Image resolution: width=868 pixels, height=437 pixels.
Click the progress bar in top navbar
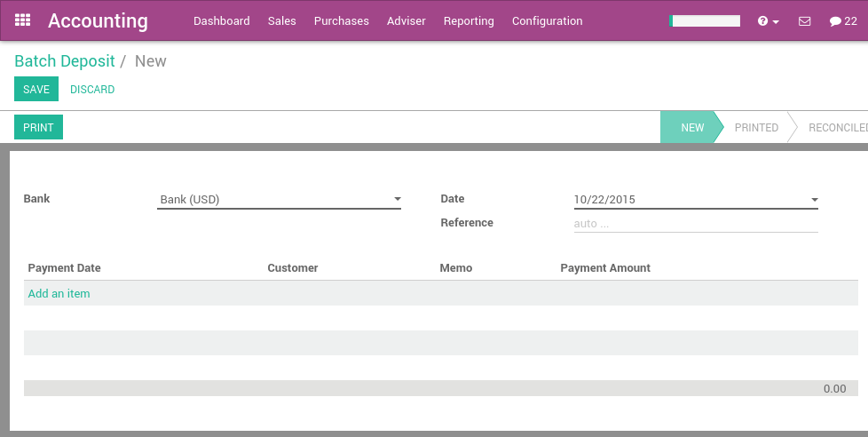click(705, 21)
